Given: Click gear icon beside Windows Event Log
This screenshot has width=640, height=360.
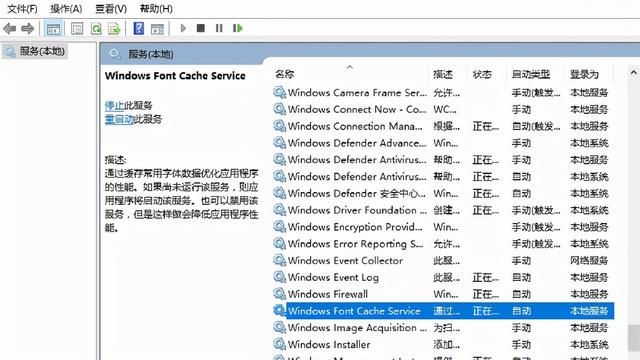Looking at the screenshot, I should [279, 277].
